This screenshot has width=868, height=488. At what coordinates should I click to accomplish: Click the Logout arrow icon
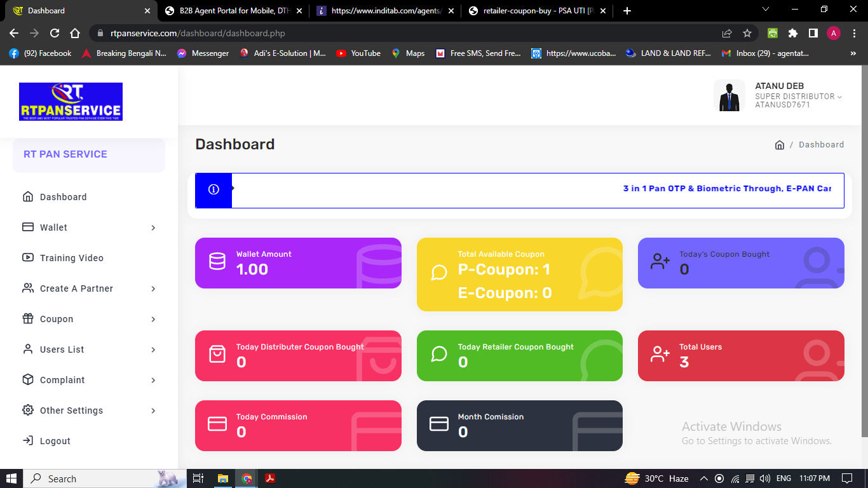pyautogui.click(x=28, y=441)
